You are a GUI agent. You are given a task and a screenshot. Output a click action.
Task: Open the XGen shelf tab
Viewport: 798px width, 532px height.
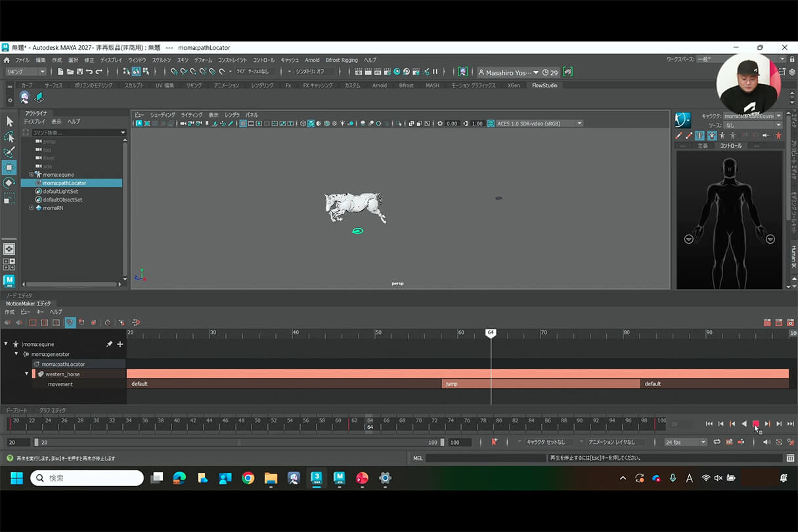pos(514,85)
